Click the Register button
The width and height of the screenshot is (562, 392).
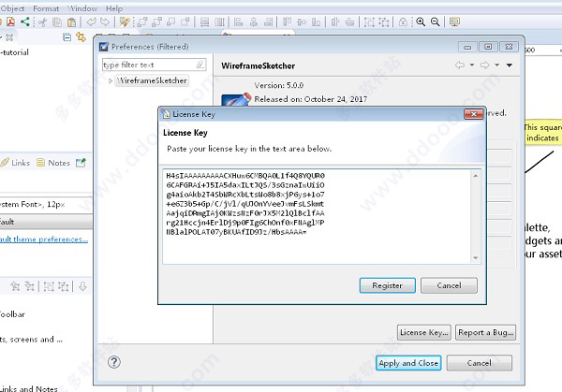coord(388,285)
